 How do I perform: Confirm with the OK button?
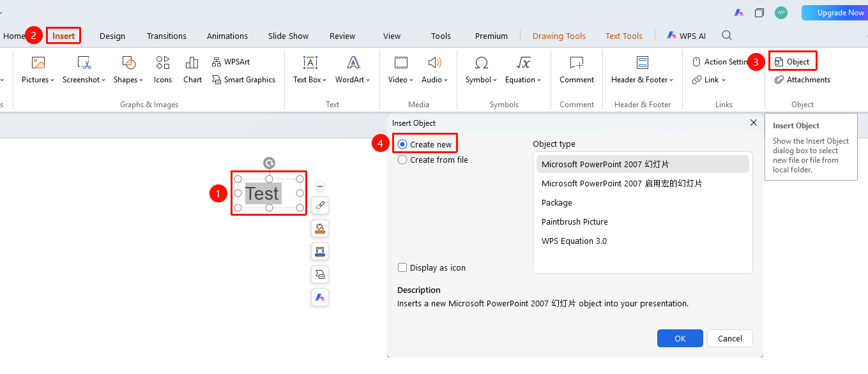680,338
